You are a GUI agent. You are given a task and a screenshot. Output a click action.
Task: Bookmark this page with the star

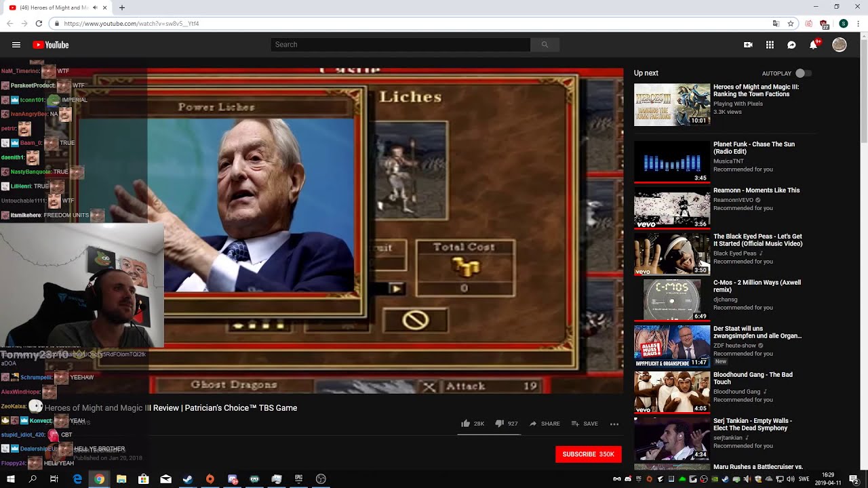791,24
